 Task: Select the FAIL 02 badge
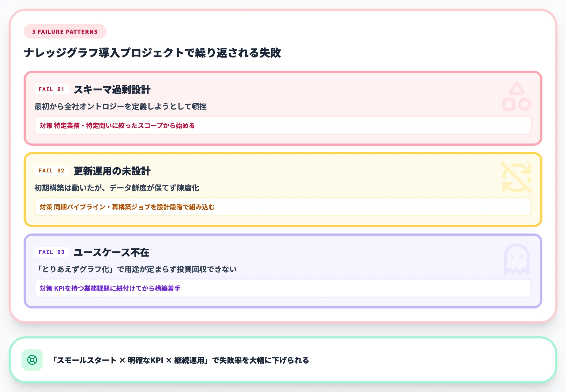point(51,171)
